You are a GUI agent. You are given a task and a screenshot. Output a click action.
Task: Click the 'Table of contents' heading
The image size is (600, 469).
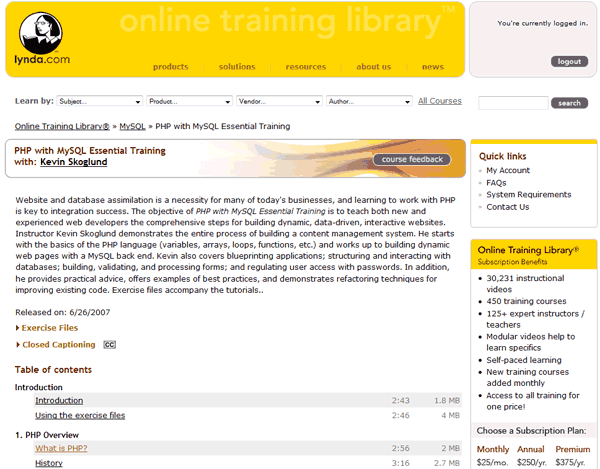point(53,370)
